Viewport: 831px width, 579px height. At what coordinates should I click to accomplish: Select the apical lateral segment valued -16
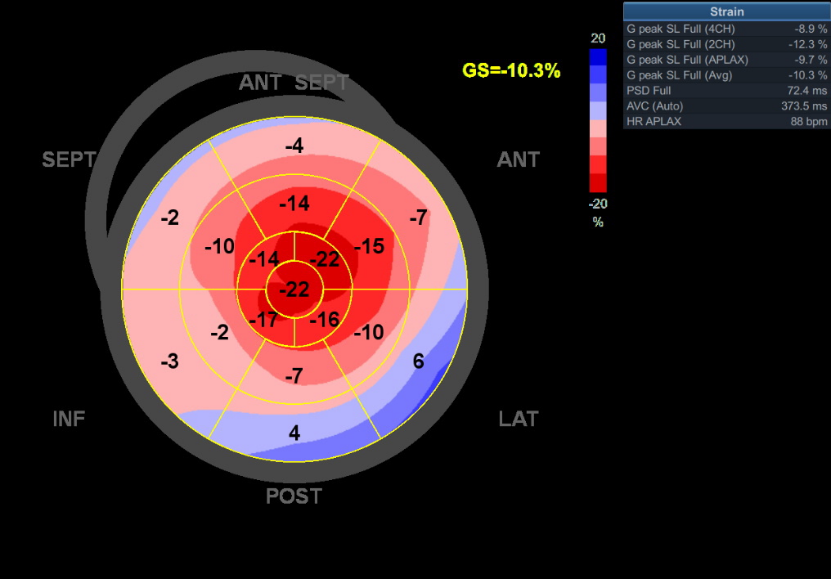324,320
